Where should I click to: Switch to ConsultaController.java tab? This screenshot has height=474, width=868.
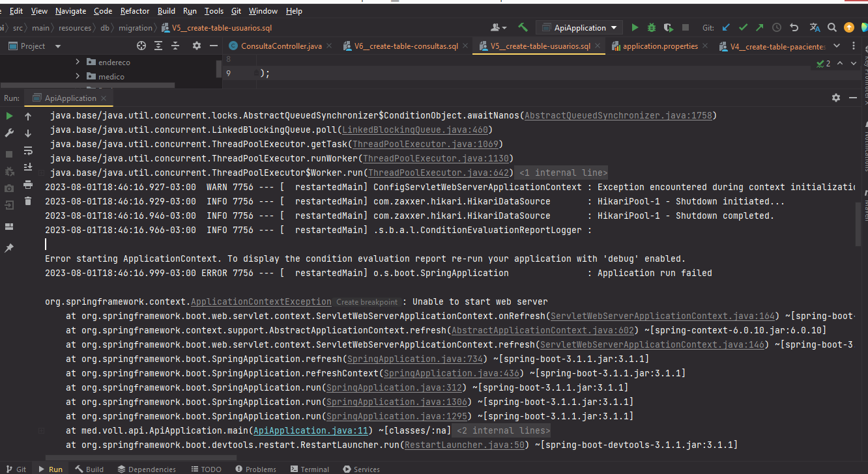[282, 46]
